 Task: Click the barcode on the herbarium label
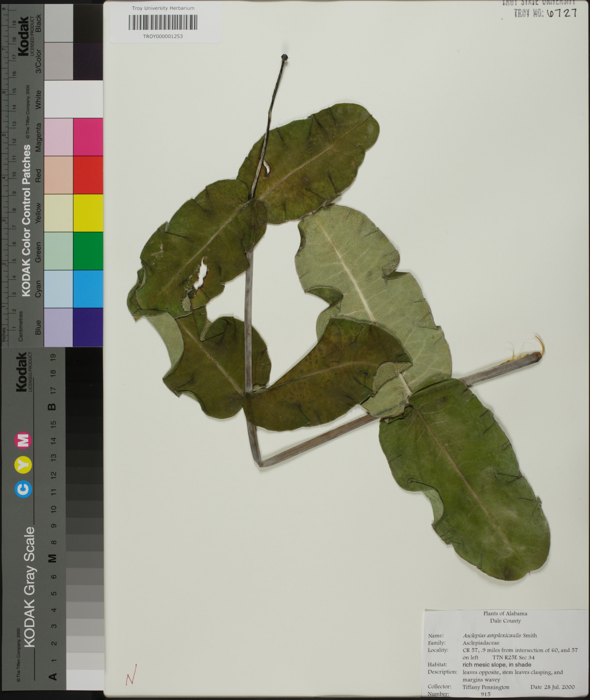[163, 22]
